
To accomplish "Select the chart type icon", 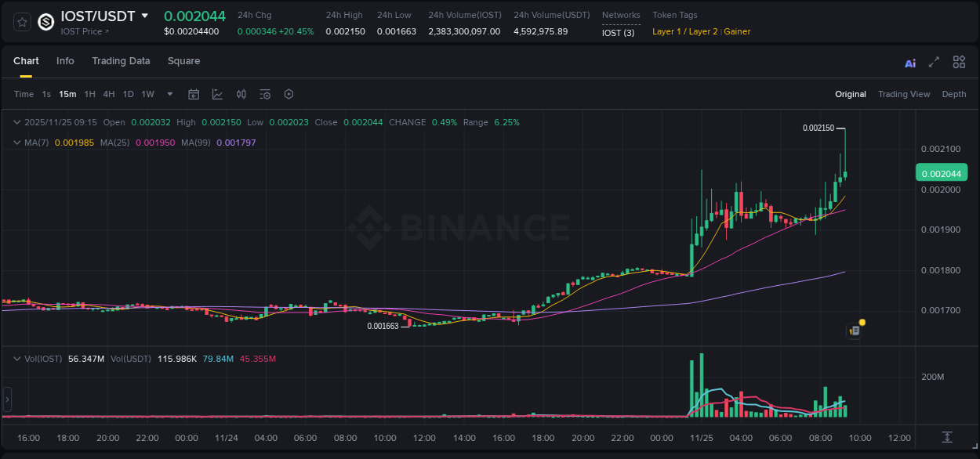I will click(217, 94).
